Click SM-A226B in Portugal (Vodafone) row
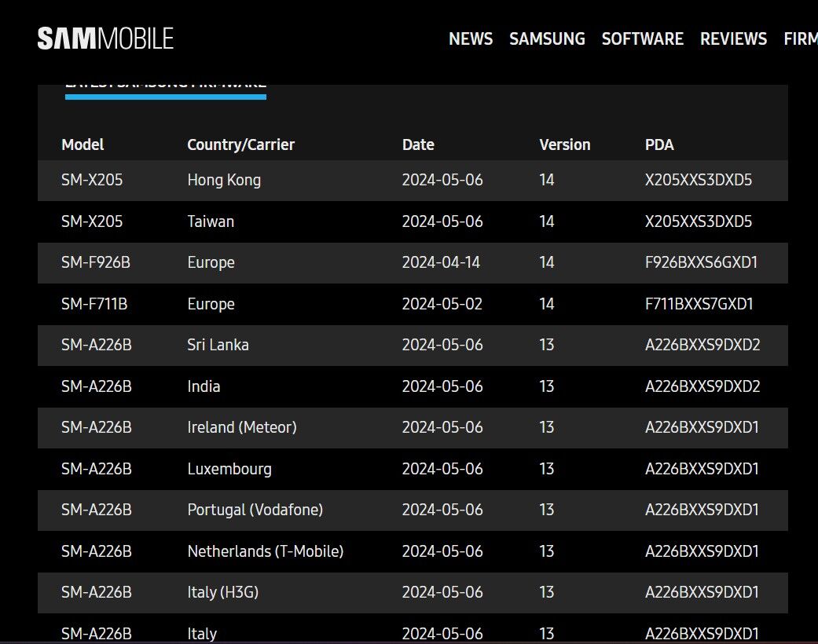 tap(96, 510)
